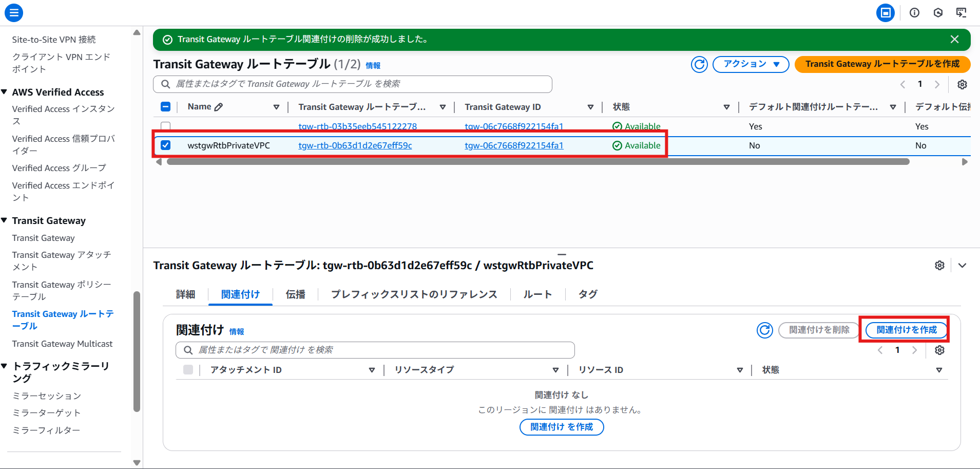Sort by デフォルト関連付けルートテーブル column arrow
The width and height of the screenshot is (980, 469).
pyautogui.click(x=893, y=107)
